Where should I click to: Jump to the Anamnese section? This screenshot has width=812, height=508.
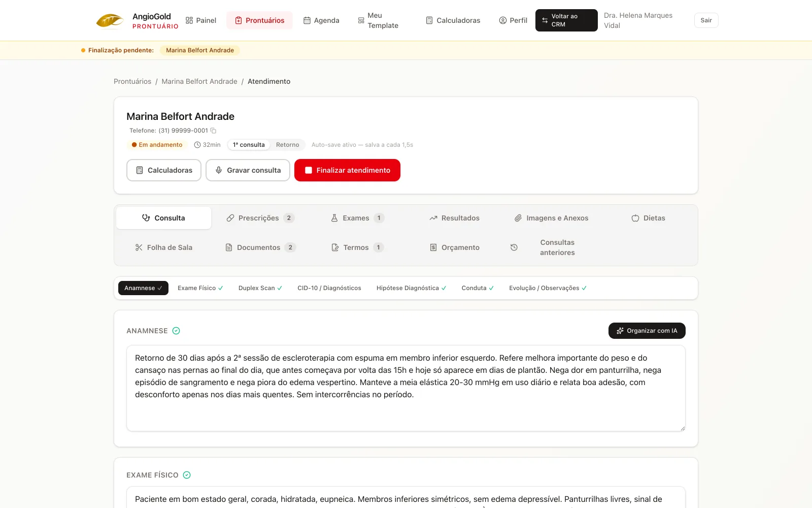coord(143,288)
